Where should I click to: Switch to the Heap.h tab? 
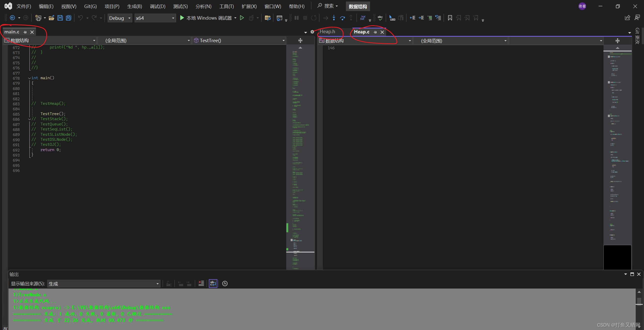point(327,32)
